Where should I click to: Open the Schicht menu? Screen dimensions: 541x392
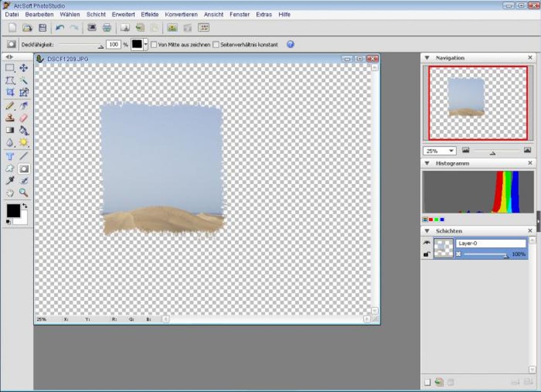pyautogui.click(x=96, y=14)
